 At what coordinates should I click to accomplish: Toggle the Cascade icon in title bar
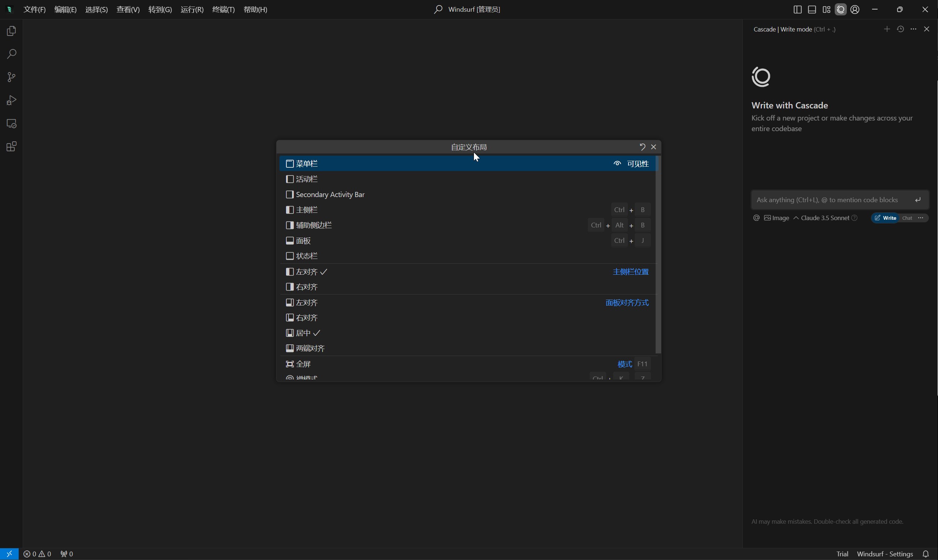click(840, 10)
